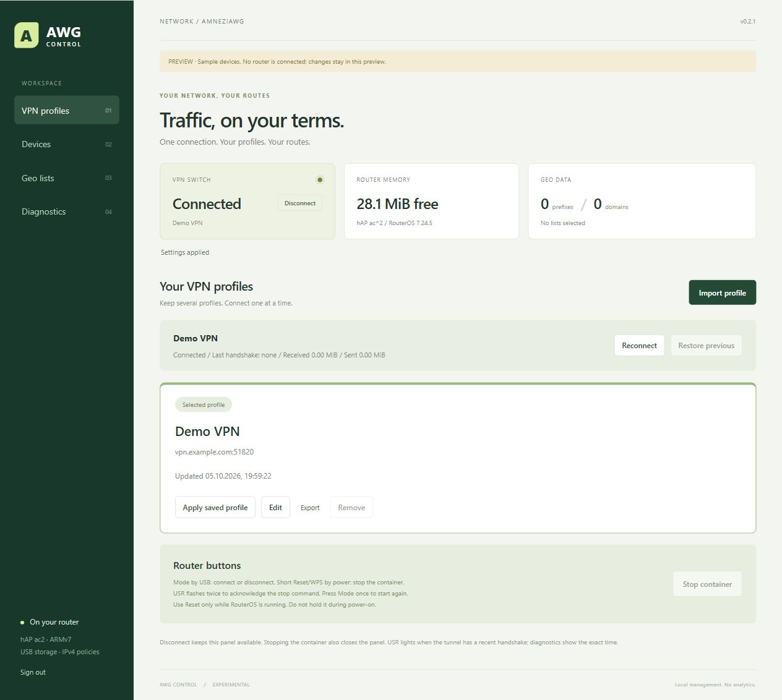The image size is (782, 700).
Task: Click the "Settings applied" status text
Action: (185, 252)
